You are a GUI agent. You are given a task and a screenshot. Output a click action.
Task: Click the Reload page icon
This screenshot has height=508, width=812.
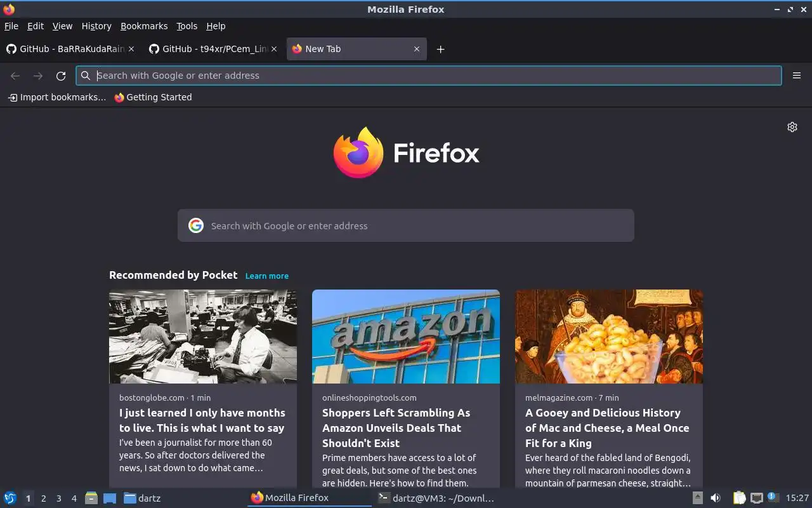tap(61, 76)
